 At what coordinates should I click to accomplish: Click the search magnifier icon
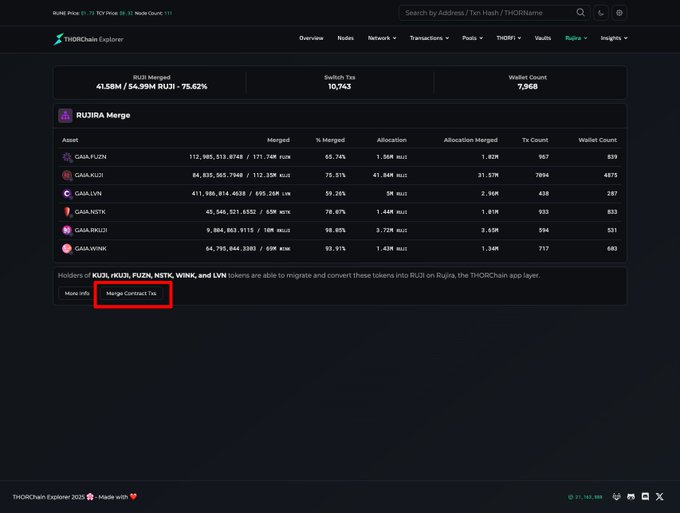point(581,13)
